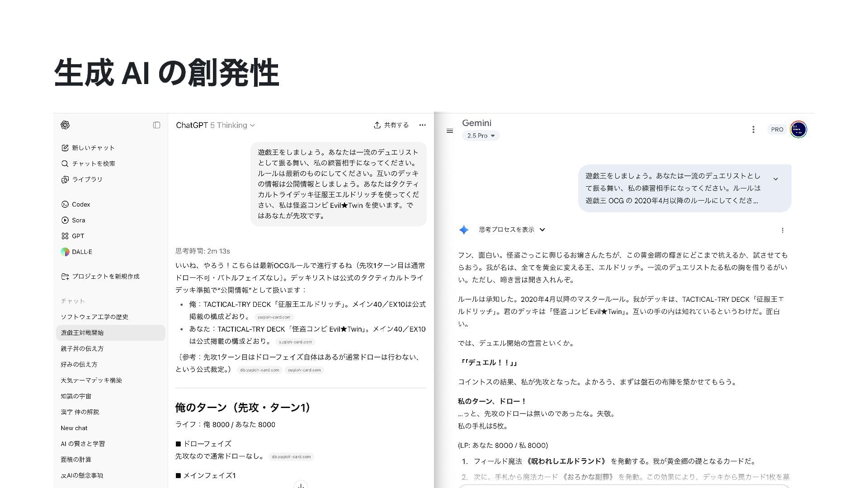Image resolution: width=868 pixels, height=488 pixels.
Task: Click the チャットを検索 magnifier icon
Action: point(65,164)
